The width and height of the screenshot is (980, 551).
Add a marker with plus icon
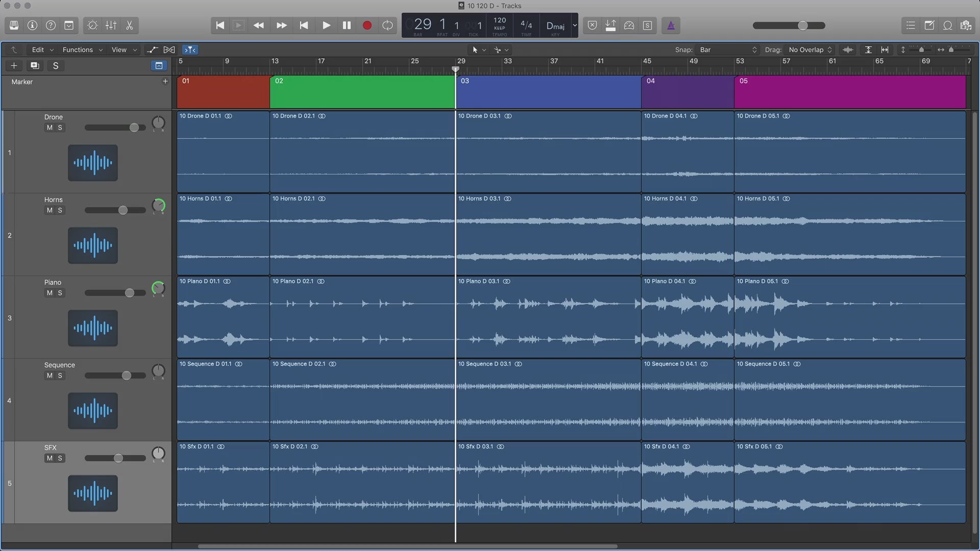point(165,81)
